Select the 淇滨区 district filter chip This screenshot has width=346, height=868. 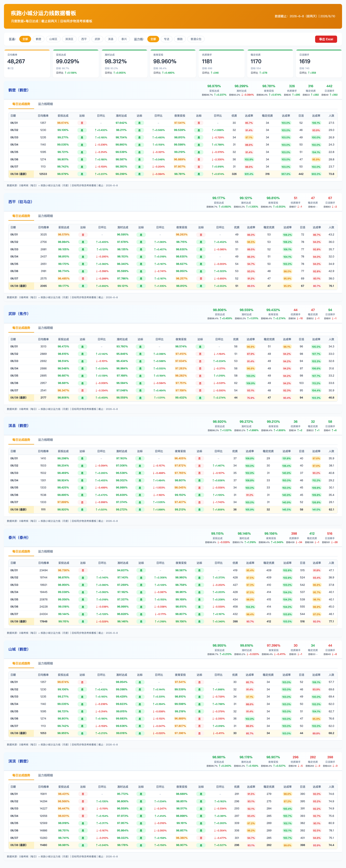click(69, 39)
